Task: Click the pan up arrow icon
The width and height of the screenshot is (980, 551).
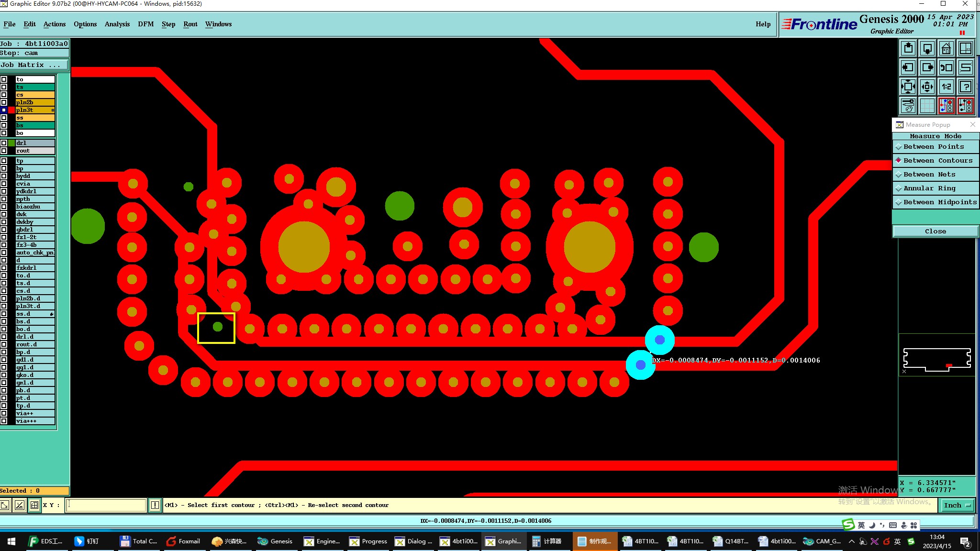Action: (x=908, y=49)
